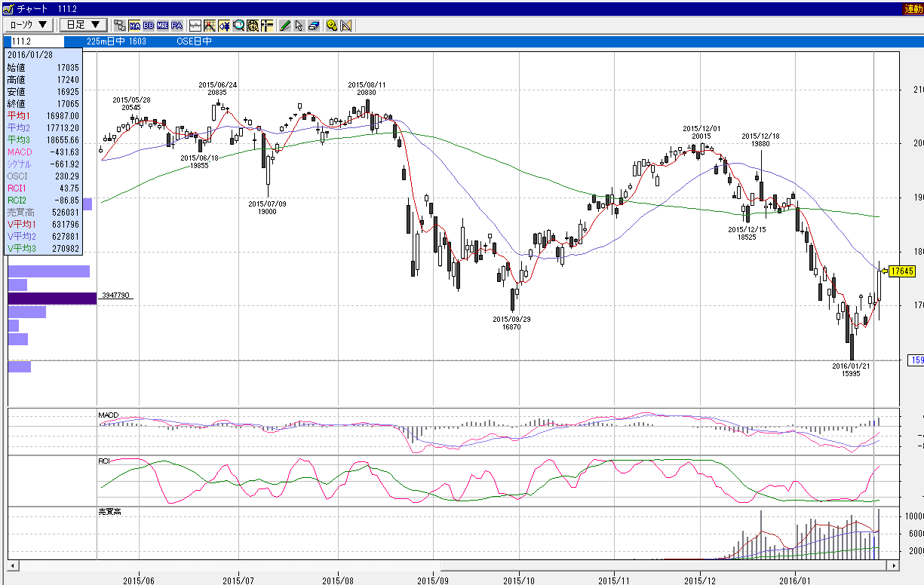Click the scrollbar left arrow

[x=12, y=565]
